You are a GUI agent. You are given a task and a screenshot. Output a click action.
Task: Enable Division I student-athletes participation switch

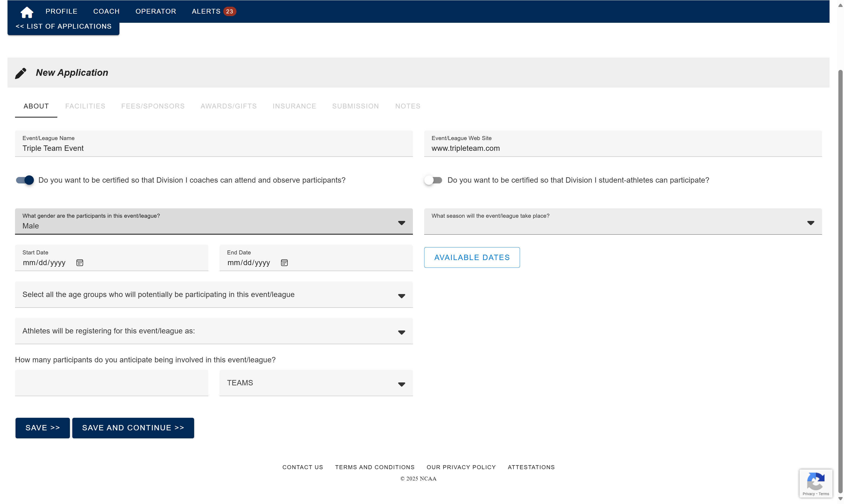433,180
